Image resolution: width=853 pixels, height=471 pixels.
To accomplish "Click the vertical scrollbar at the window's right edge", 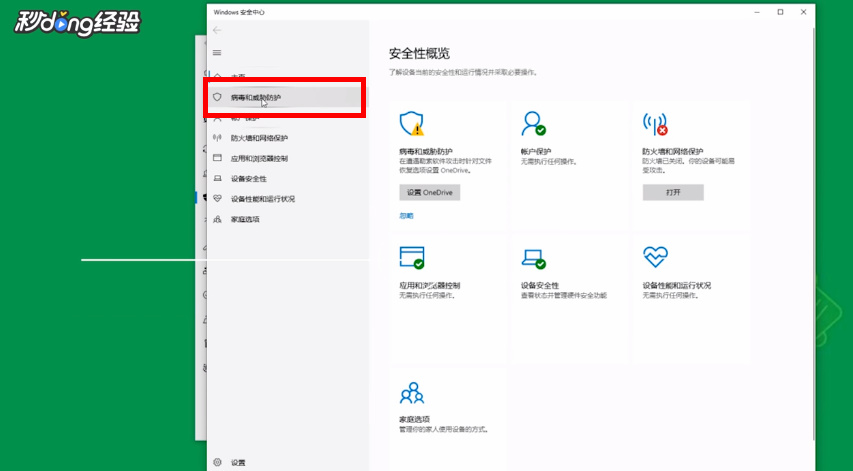I will coord(813,234).
